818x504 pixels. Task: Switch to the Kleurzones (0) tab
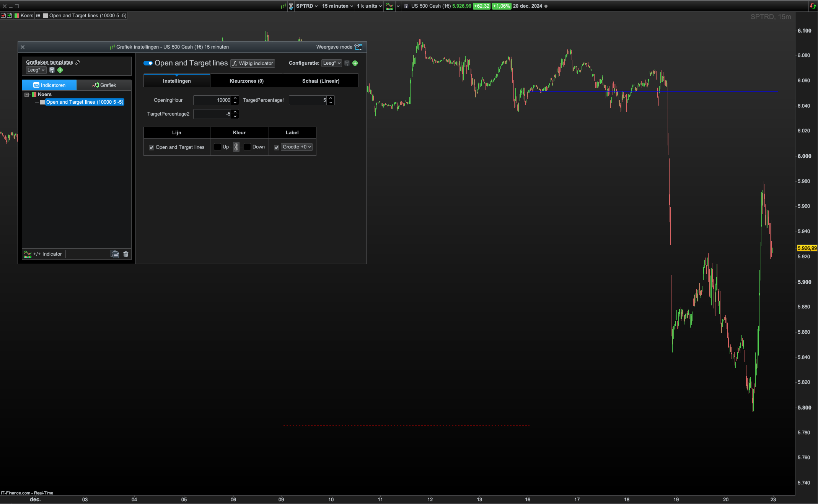click(246, 81)
